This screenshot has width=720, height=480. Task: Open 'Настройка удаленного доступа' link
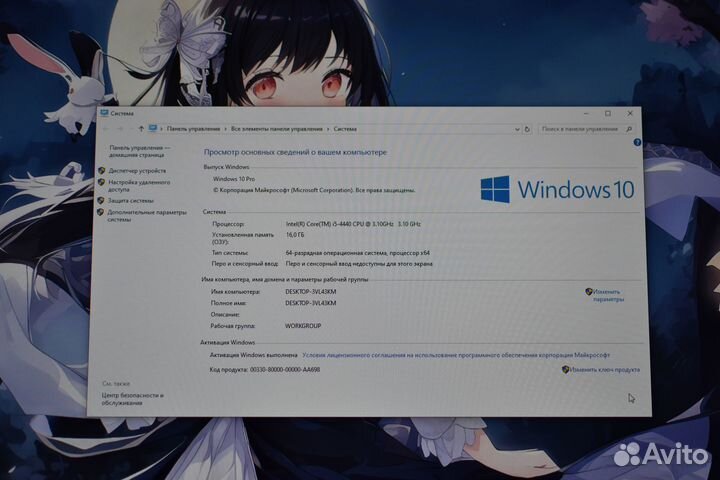click(138, 185)
